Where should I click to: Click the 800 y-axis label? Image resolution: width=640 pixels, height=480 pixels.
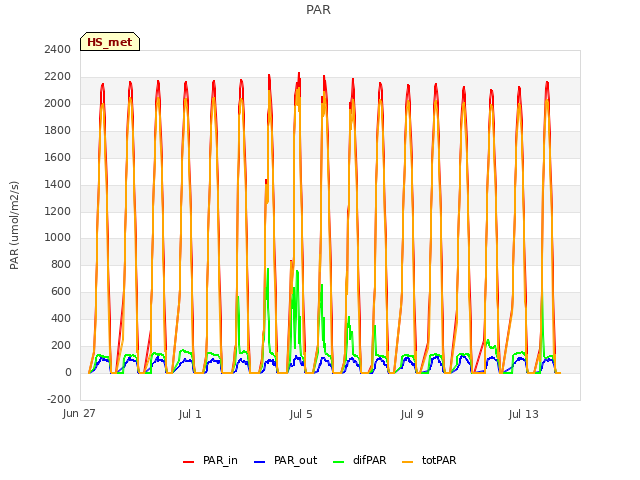61,264
